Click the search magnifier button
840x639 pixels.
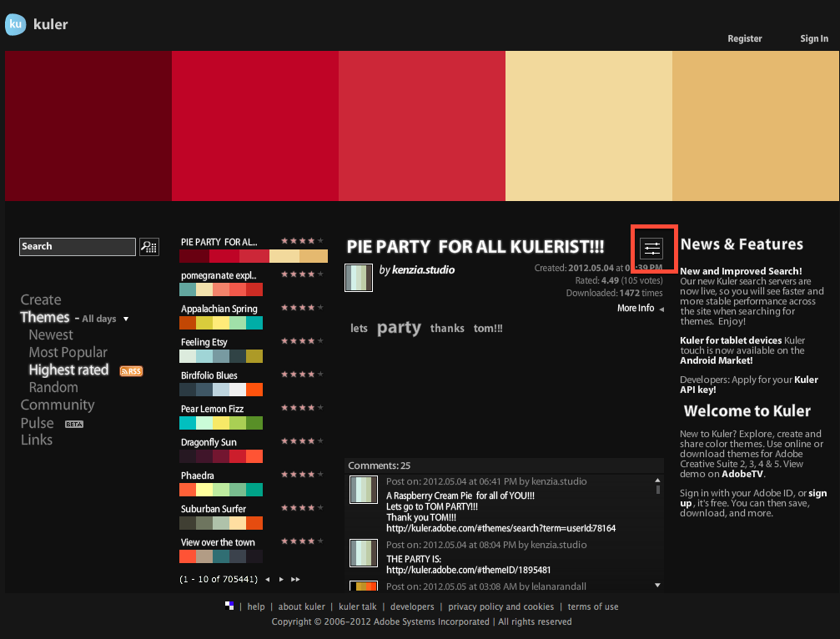click(x=149, y=246)
